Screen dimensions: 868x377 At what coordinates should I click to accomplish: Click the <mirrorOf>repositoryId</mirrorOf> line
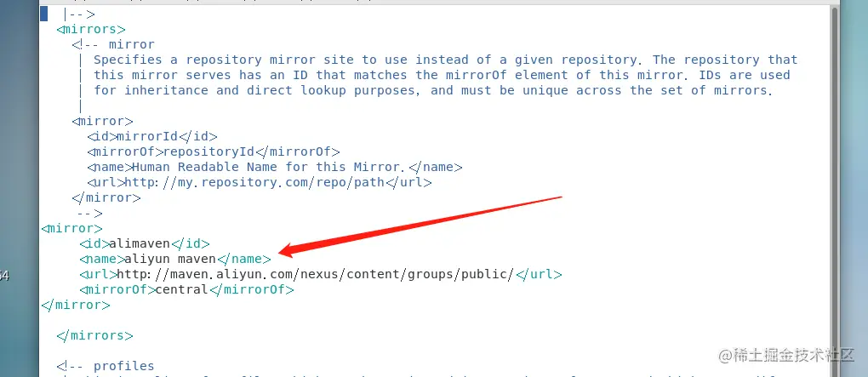coord(213,151)
